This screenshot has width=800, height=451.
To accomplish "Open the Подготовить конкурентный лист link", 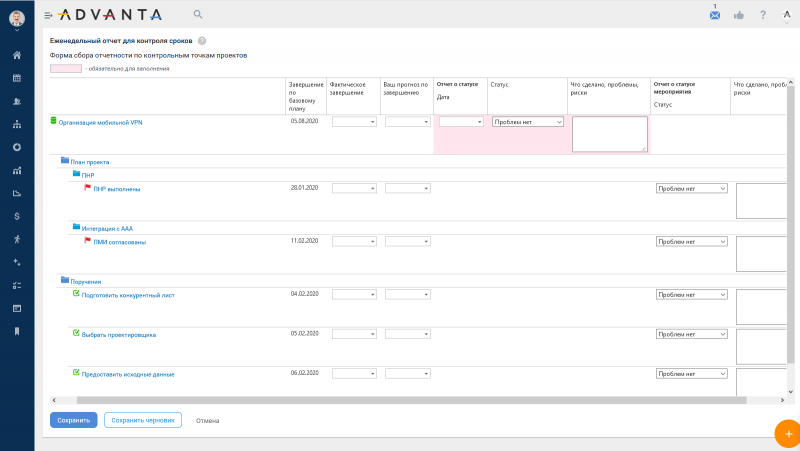I will [x=128, y=295].
